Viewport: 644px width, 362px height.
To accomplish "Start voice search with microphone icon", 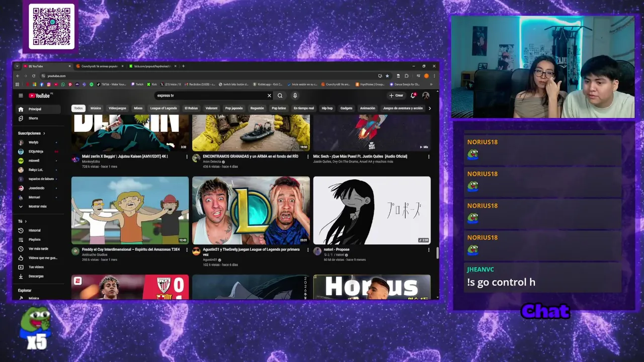I will 295,96.
